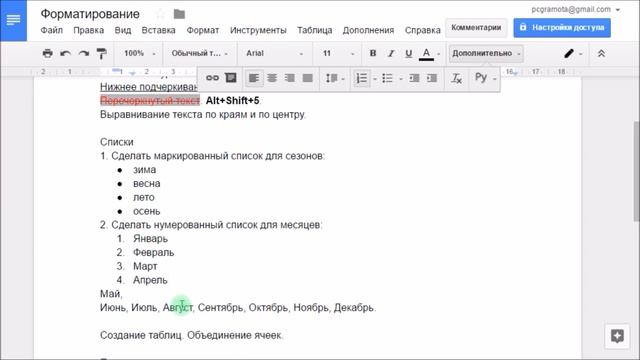This screenshot has width=640, height=360.
Task: Click the heading Списки
Action: coord(117,142)
